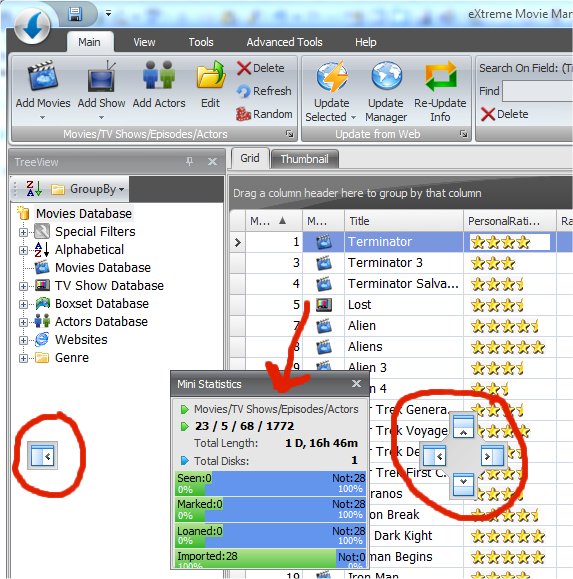This screenshot has height=579, width=573.
Task: Expand the Special Filters tree node
Action: click(x=23, y=232)
